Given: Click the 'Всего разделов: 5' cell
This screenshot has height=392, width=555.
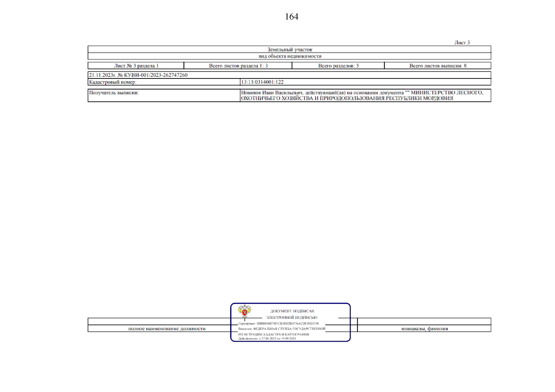Looking at the screenshot, I should tap(338, 66).
